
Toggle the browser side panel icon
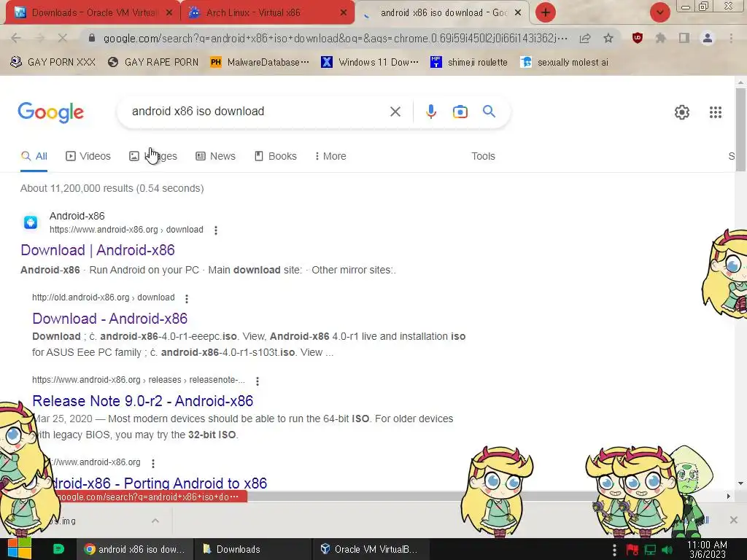click(x=684, y=38)
